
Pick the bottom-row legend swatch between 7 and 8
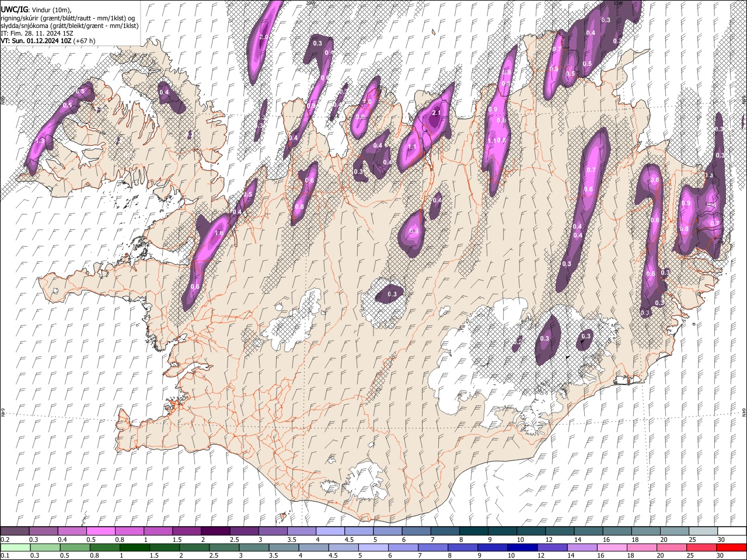(432, 547)
